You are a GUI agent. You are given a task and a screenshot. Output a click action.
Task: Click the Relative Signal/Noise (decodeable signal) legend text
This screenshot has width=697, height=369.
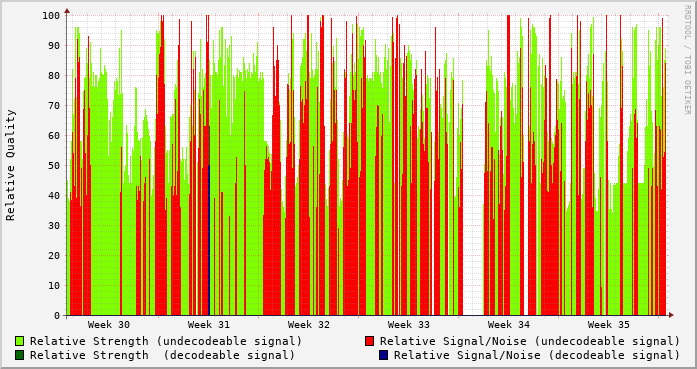point(537,355)
